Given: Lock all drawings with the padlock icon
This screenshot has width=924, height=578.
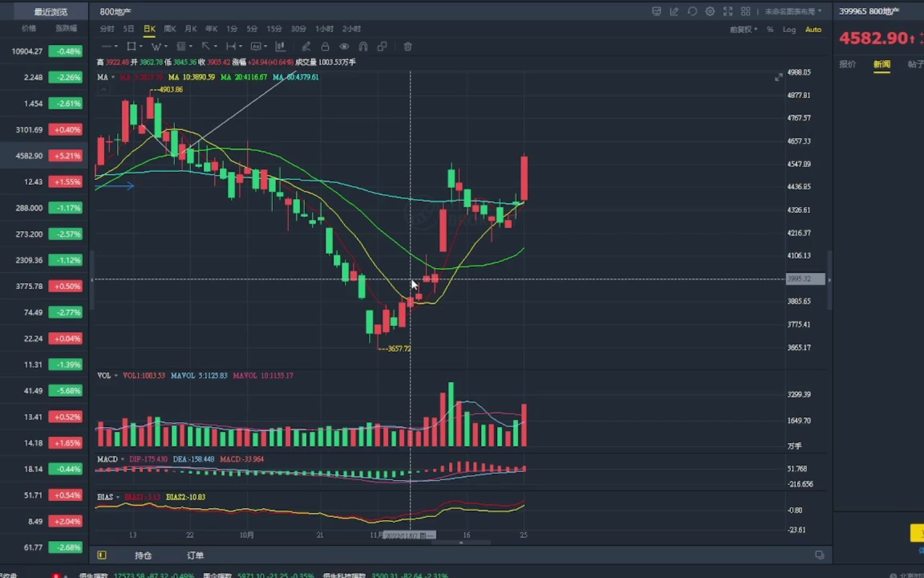Looking at the screenshot, I should [325, 47].
